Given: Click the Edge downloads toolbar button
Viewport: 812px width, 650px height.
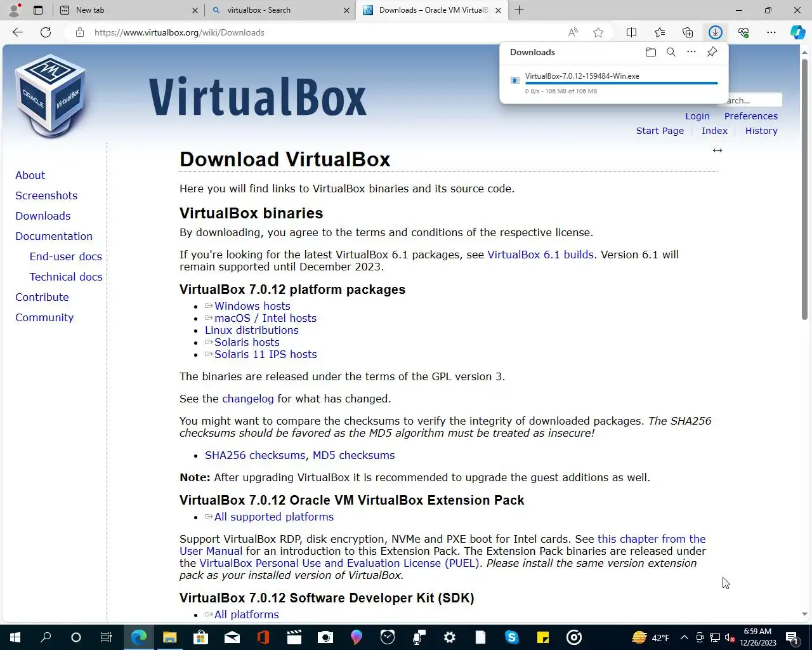Looking at the screenshot, I should click(x=715, y=32).
